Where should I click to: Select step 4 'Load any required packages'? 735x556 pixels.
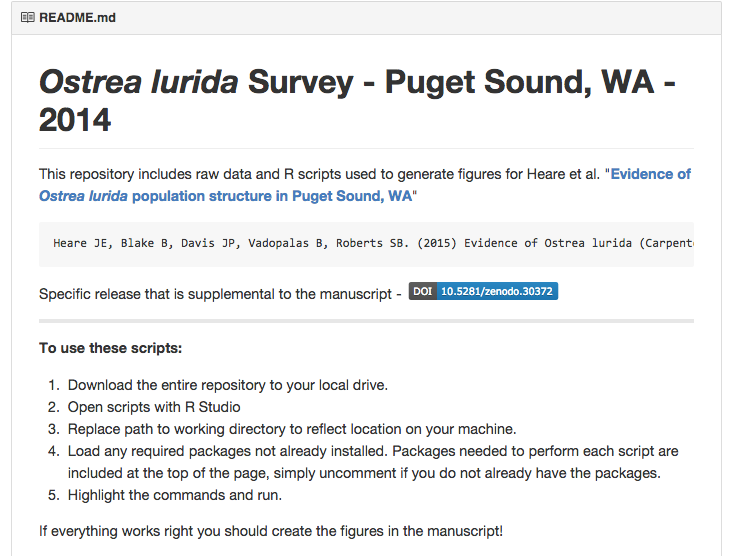373,462
